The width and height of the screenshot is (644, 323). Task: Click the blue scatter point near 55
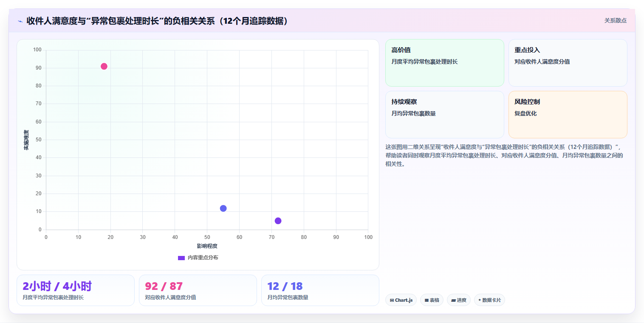point(223,208)
